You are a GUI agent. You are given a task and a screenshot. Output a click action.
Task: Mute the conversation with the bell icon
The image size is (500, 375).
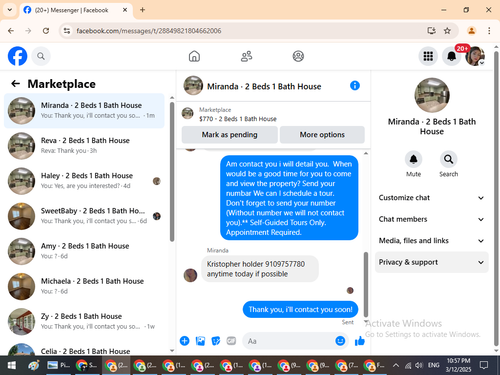click(x=413, y=159)
